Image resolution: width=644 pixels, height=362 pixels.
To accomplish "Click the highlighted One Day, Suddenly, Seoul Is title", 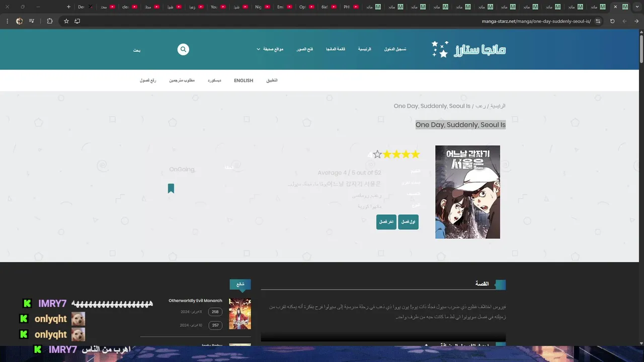I will point(460,125).
